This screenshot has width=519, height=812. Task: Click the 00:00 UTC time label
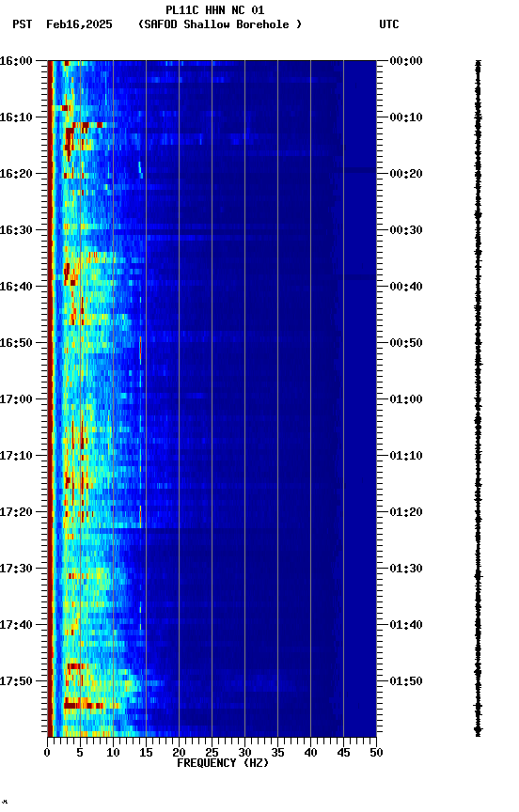(406, 60)
